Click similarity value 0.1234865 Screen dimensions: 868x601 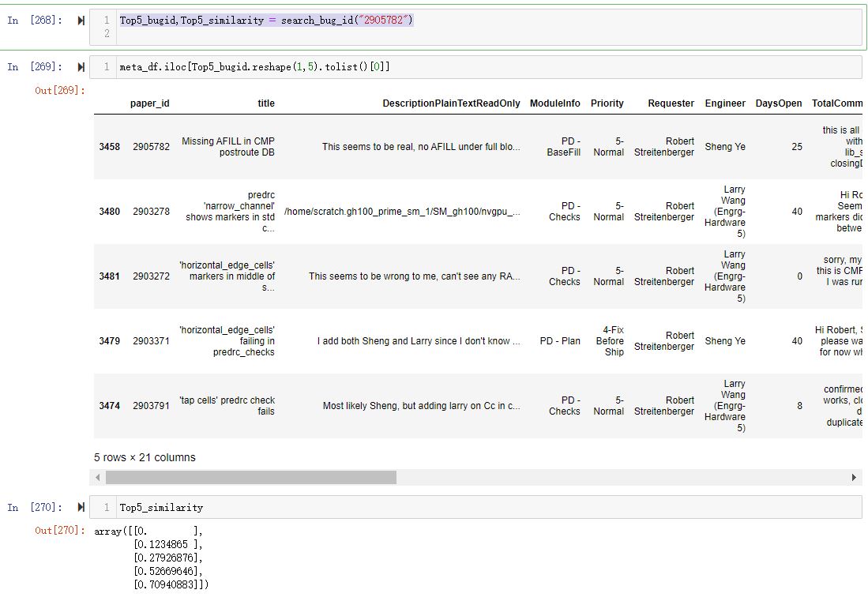click(163, 545)
